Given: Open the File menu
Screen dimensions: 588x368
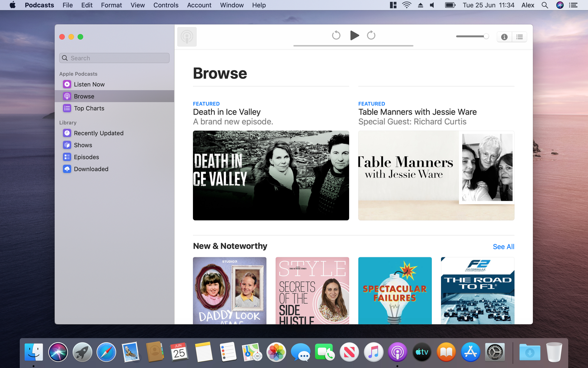Looking at the screenshot, I should point(68,5).
